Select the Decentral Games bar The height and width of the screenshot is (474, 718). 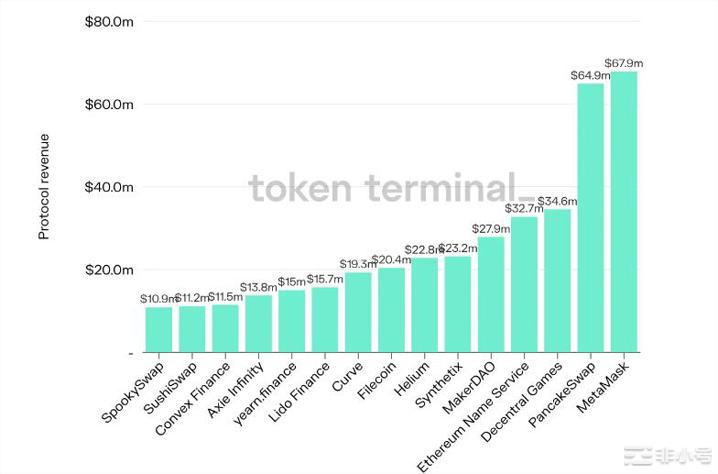coord(557,280)
